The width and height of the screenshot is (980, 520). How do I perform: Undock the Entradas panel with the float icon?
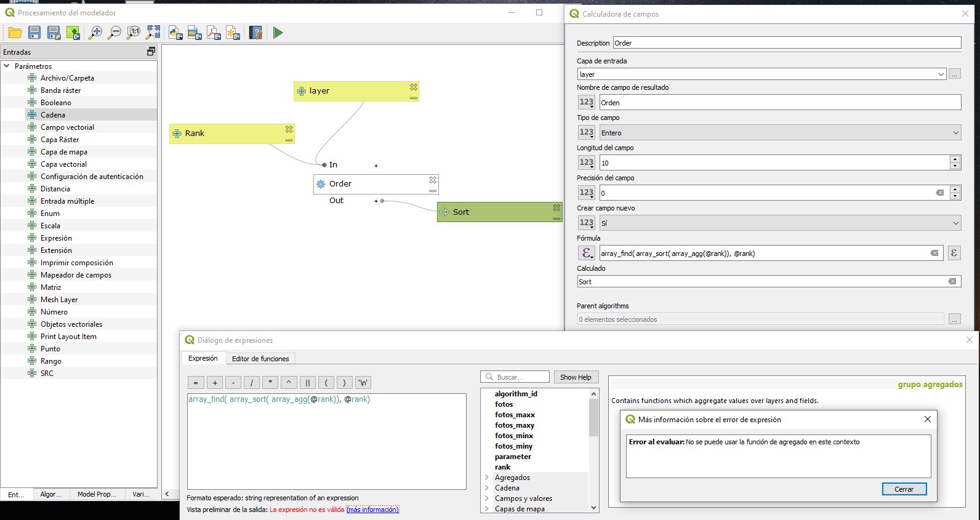click(x=151, y=52)
